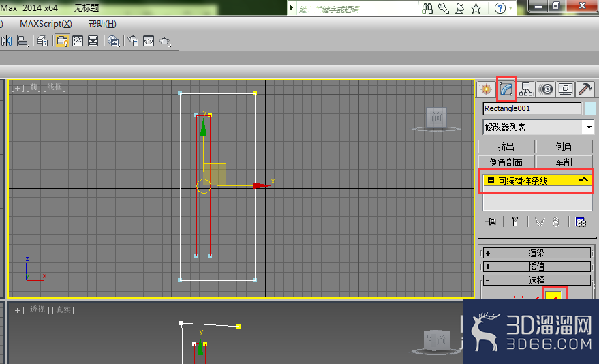Viewport: 599px width, 364px height.
Task: Open the Curve Editor icon
Action: [x=78, y=41]
